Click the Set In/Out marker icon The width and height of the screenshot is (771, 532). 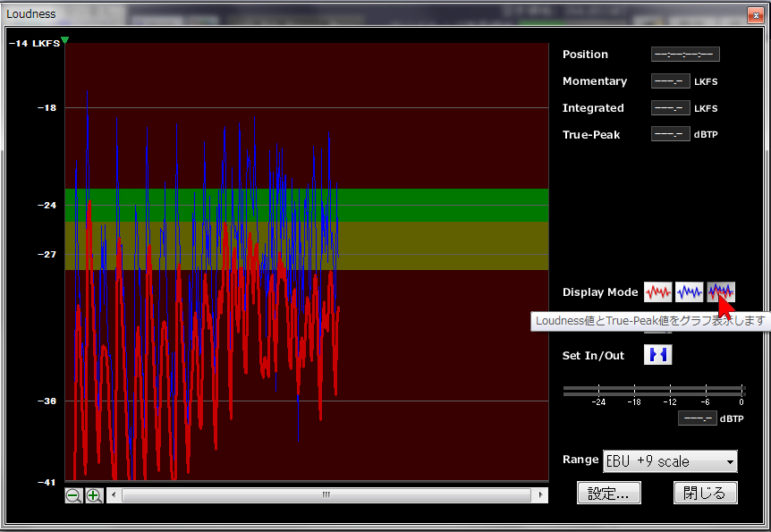658,355
